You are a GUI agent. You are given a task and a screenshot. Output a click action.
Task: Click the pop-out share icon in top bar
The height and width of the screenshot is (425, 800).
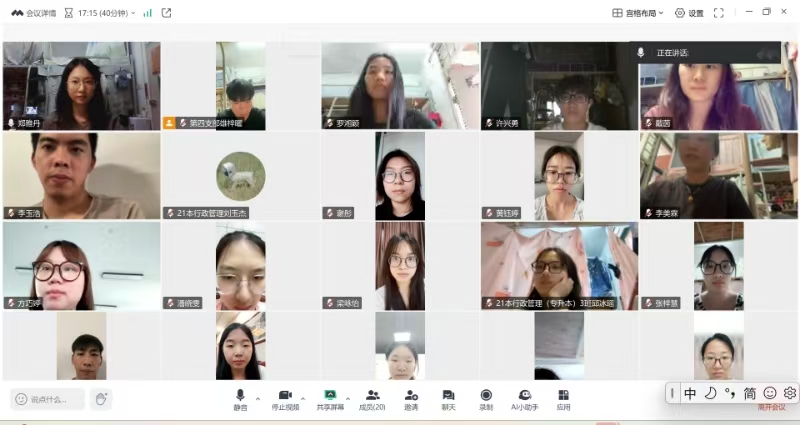point(166,13)
